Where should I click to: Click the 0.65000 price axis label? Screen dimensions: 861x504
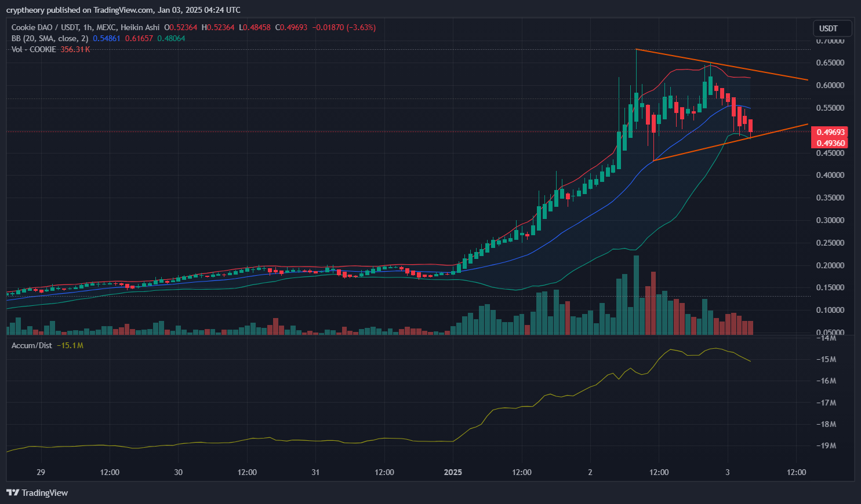pyautogui.click(x=830, y=63)
